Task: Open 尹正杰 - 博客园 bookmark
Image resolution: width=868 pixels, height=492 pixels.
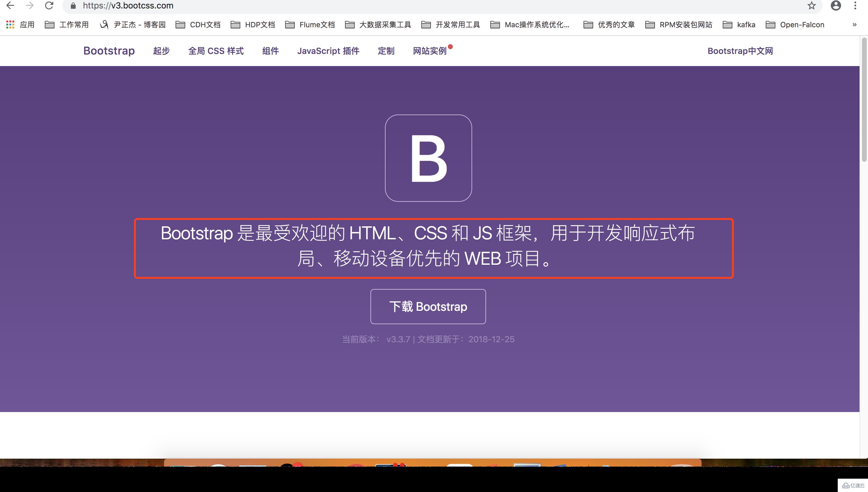Action: [x=133, y=25]
